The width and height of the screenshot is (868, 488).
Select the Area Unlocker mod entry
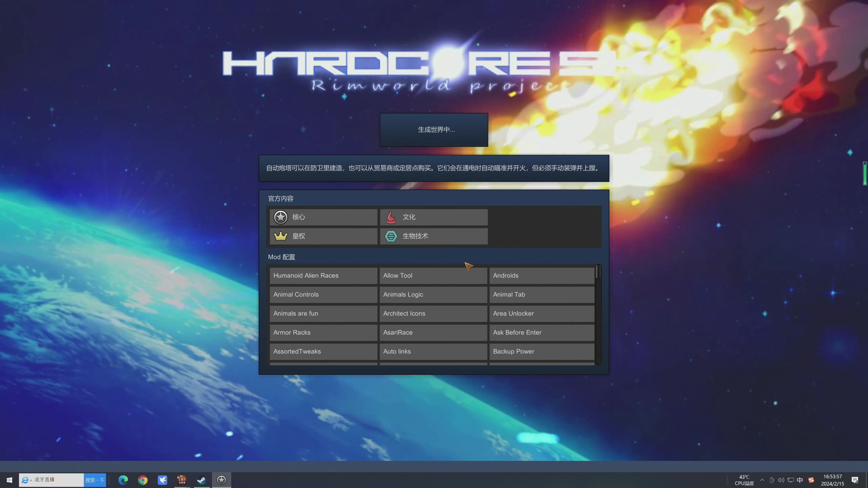point(542,313)
